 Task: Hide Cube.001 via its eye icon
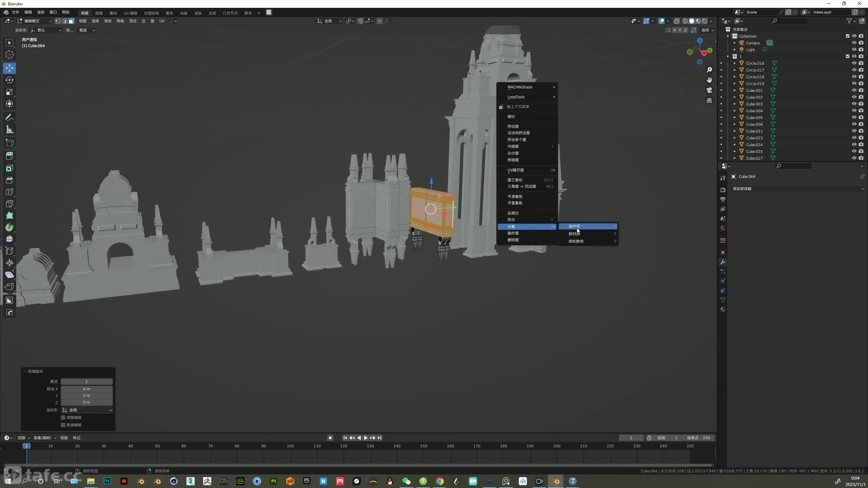(x=854, y=90)
